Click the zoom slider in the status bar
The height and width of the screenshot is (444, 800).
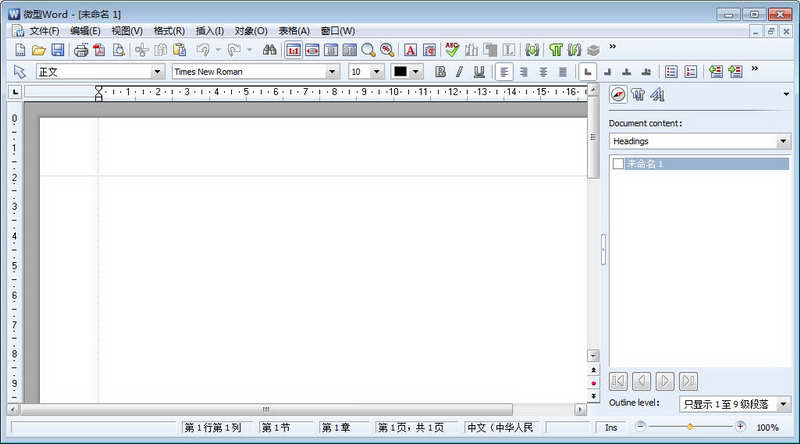coord(690,427)
